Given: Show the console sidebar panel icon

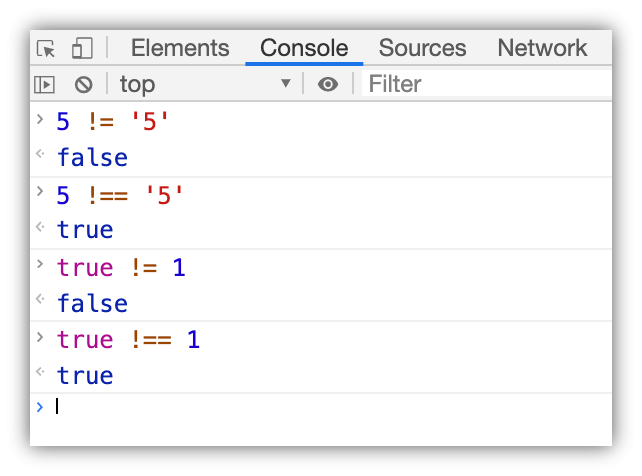Looking at the screenshot, I should click(x=45, y=84).
